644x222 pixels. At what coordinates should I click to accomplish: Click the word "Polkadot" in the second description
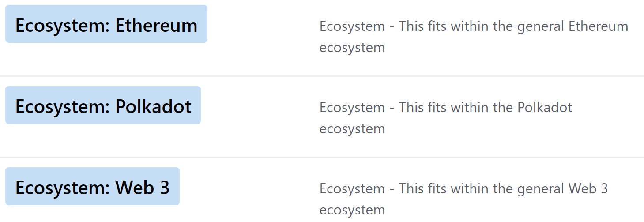point(545,108)
